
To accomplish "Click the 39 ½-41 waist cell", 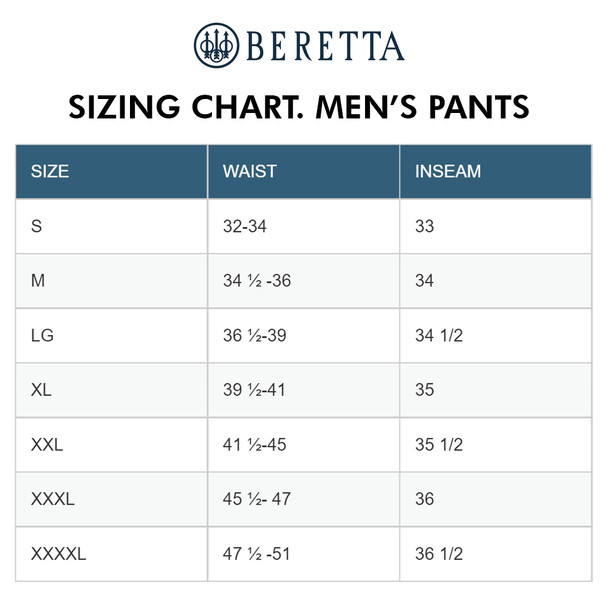I will tap(254, 390).
